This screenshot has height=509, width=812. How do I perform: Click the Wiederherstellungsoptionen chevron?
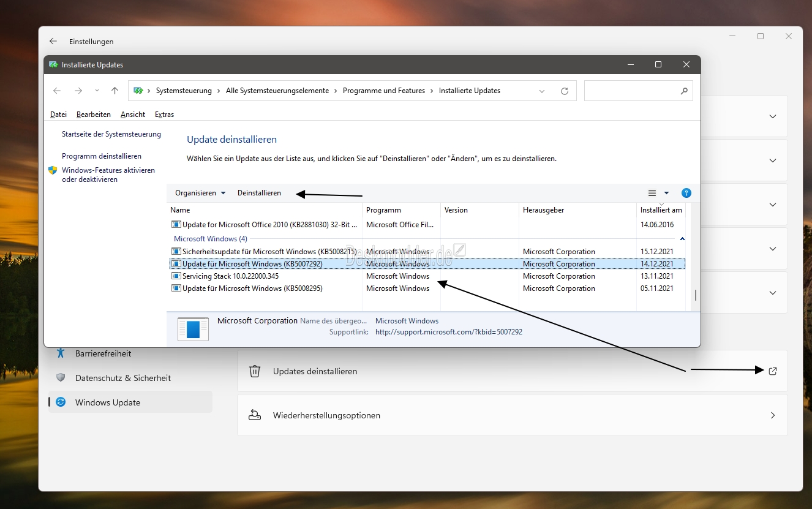(x=773, y=415)
